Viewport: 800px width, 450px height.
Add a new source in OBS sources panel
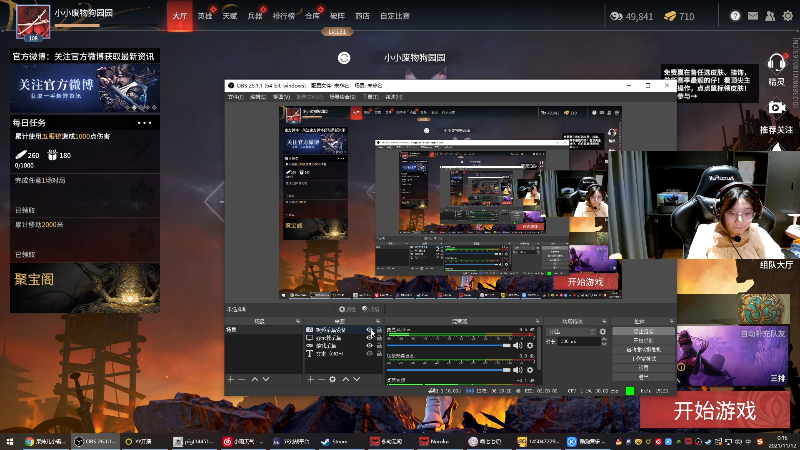(310, 379)
